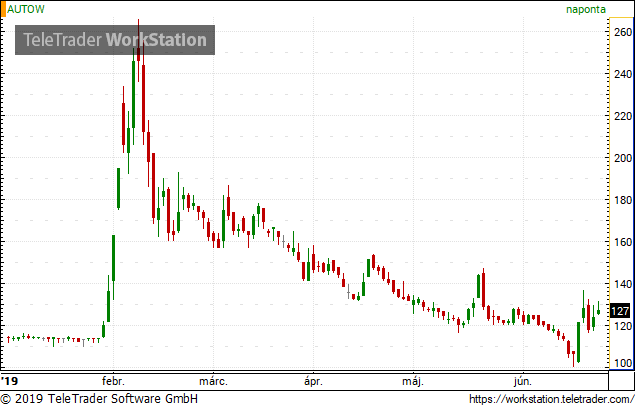Click the 240 price axis label
Viewport: 635px width, 408px height.
click(x=623, y=74)
